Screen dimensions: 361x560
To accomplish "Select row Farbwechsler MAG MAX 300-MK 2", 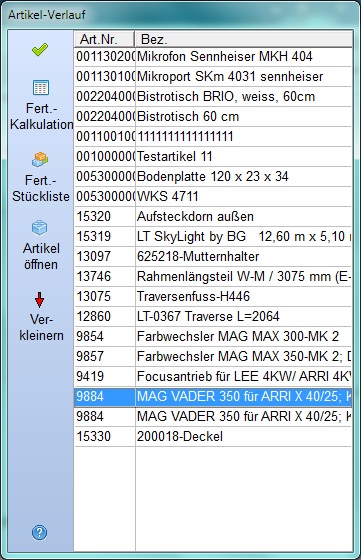I will tap(213, 336).
